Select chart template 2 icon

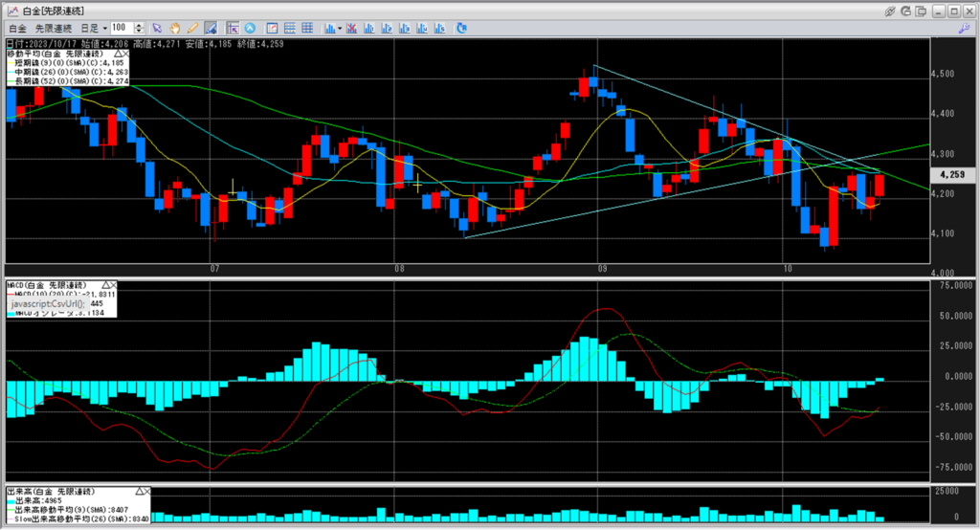point(387,28)
